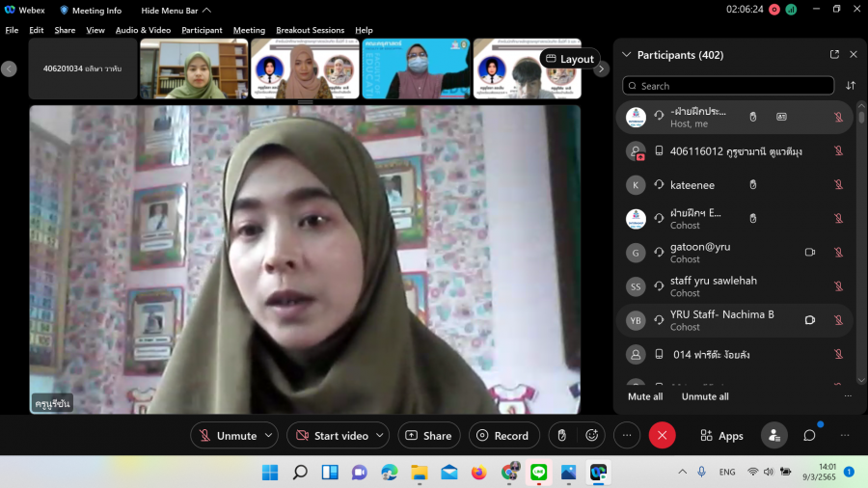Click the participant Search field

pyautogui.click(x=728, y=86)
